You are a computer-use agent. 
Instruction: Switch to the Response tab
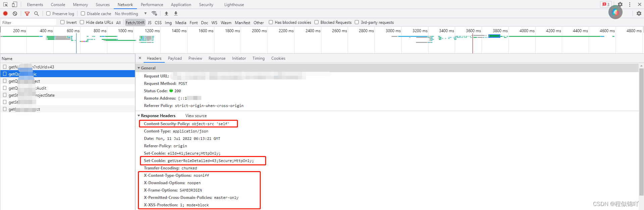tap(217, 58)
